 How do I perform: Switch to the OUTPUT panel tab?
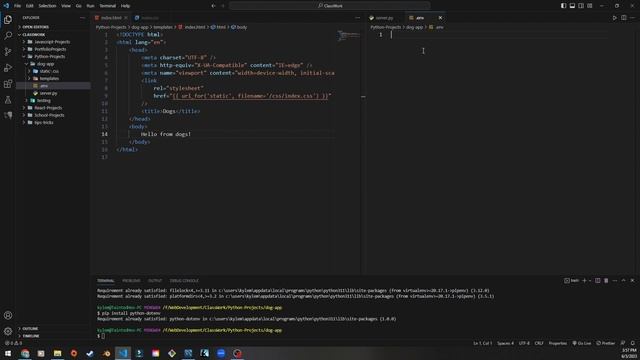(155, 280)
